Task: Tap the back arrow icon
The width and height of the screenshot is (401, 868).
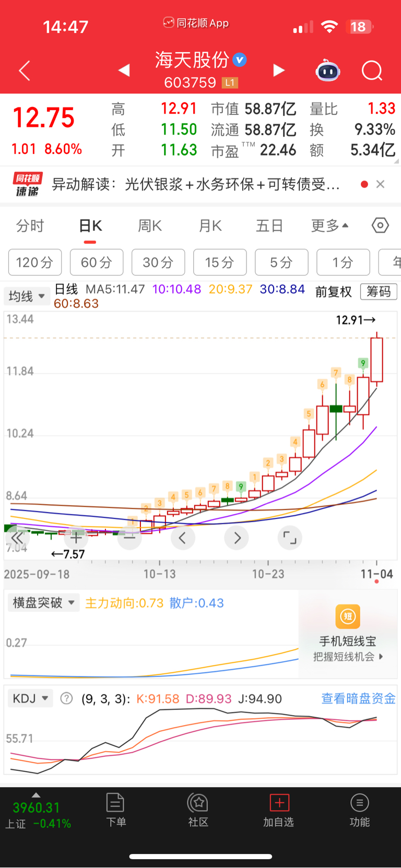Action: click(x=25, y=70)
